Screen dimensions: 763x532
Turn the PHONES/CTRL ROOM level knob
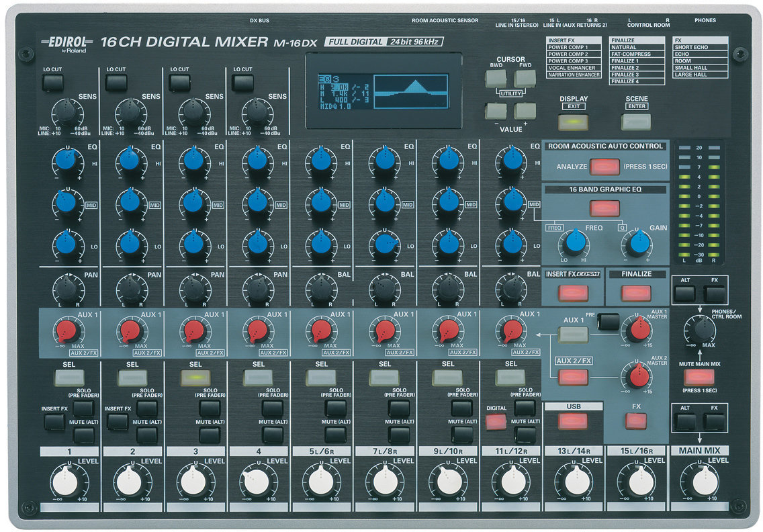click(x=701, y=330)
